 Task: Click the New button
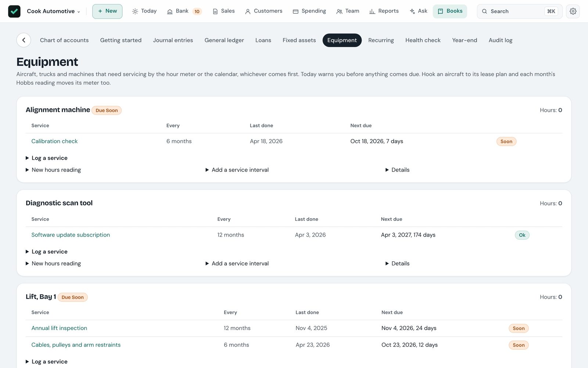tap(107, 11)
